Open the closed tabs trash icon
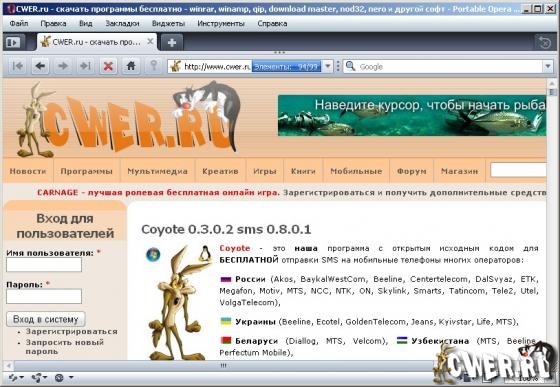The height and width of the screenshot is (387, 560). coord(544,43)
